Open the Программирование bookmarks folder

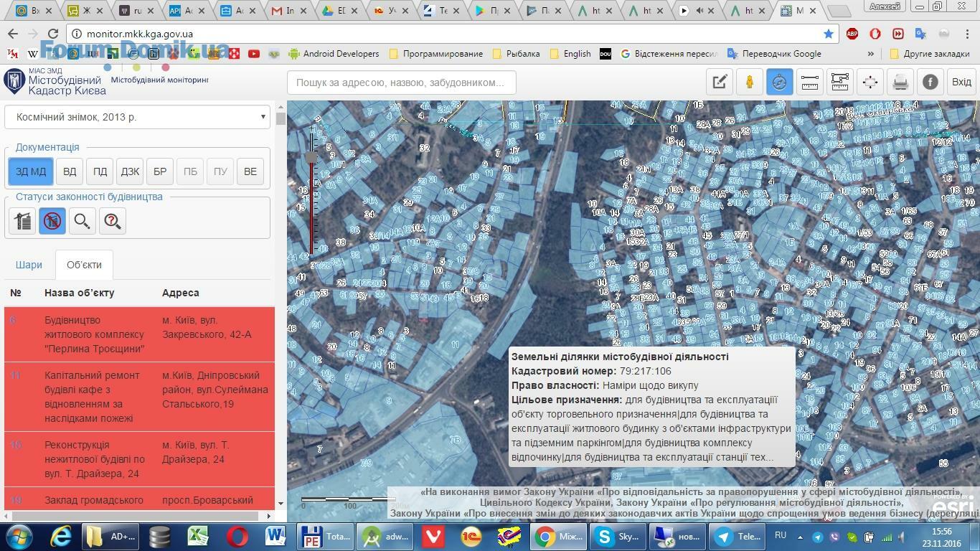click(436, 54)
